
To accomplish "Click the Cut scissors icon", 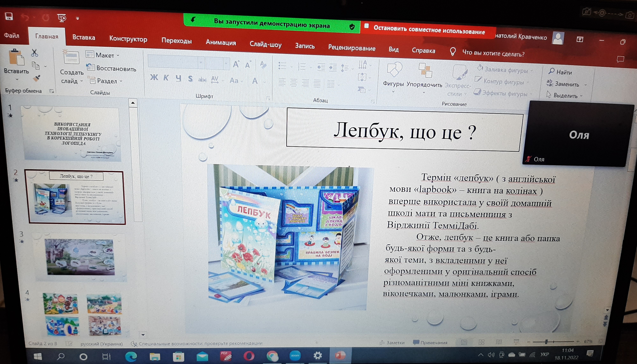I will pos(35,53).
